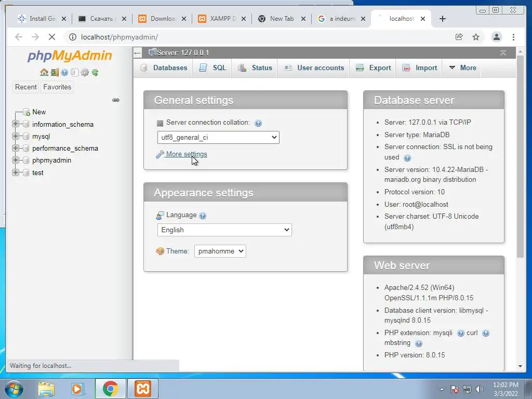The image size is (532, 399).
Task: Click the phpMyAdmin home icon
Action: (44, 72)
